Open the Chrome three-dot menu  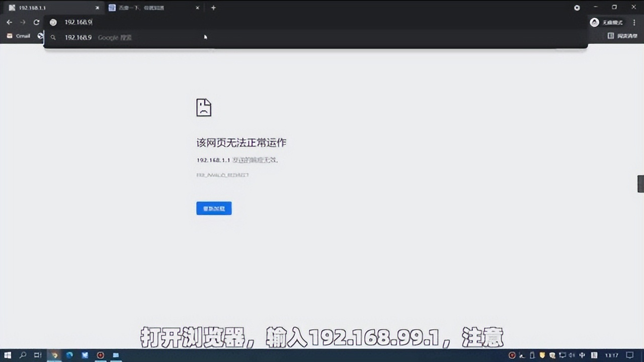pyautogui.click(x=633, y=22)
